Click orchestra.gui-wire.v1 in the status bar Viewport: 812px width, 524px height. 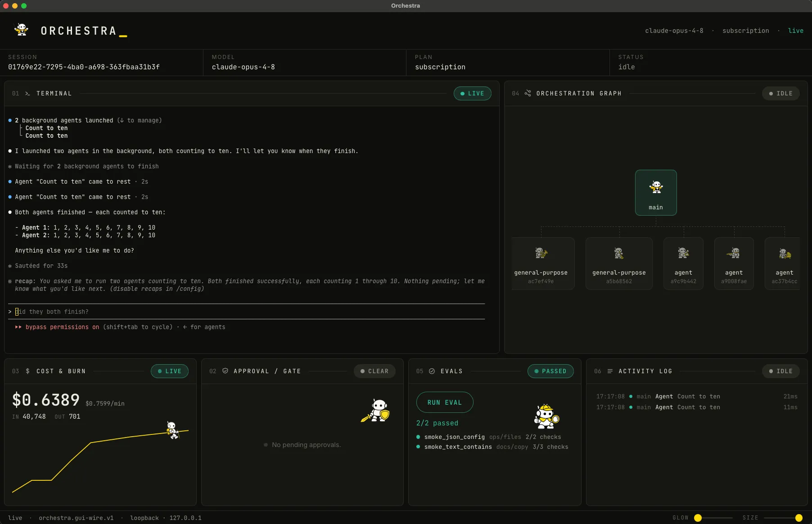(x=76, y=518)
